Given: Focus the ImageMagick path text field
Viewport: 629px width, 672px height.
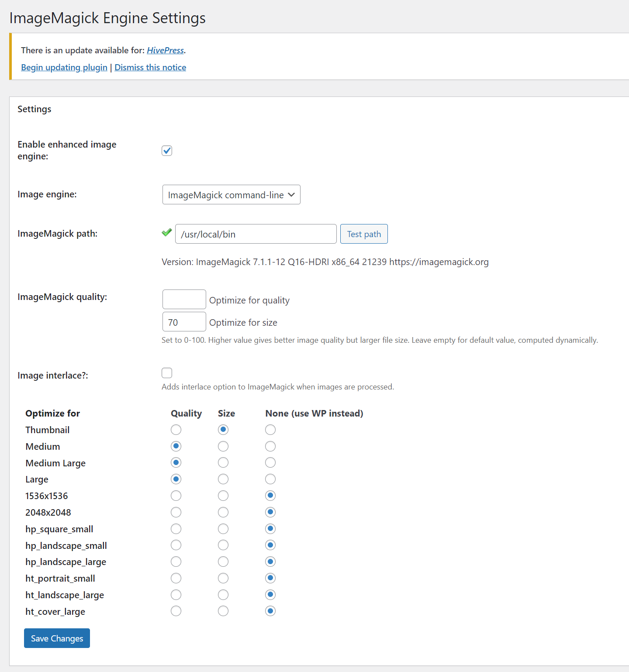Looking at the screenshot, I should point(256,234).
